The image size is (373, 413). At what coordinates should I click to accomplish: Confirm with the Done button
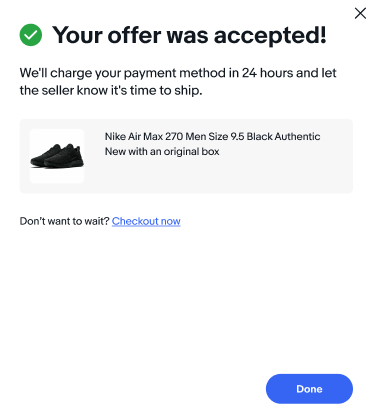[x=309, y=389]
